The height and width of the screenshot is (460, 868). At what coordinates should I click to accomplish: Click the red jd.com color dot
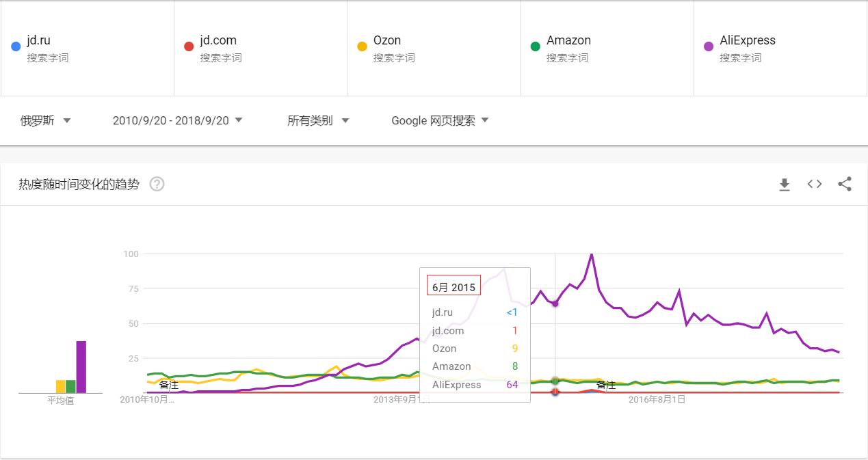189,46
